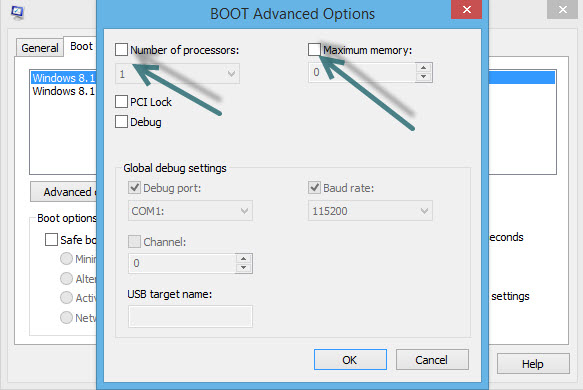Viewport: 583px width, 390px height.
Task: Click the System Configuration window icon
Action: pyautogui.click(x=17, y=12)
